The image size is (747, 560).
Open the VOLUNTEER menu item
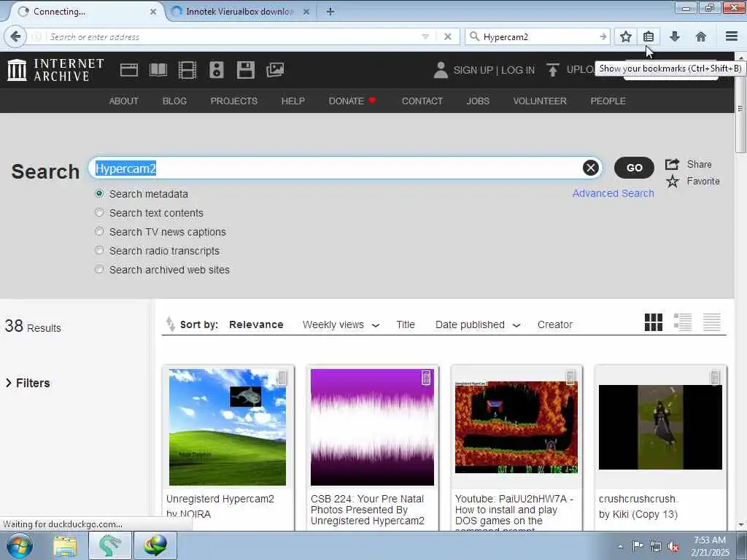540,101
